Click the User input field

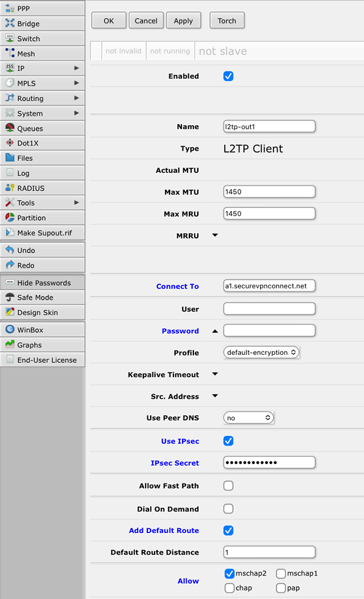[269, 309]
